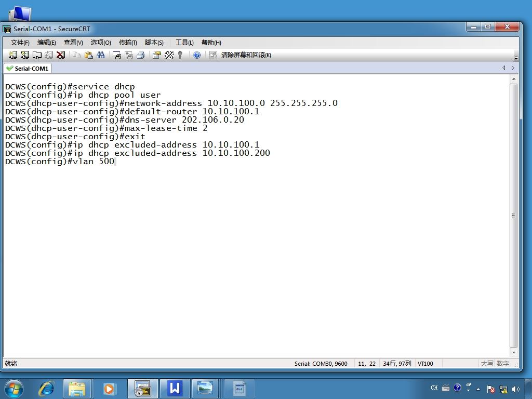Click the SecureCRT taskbar button
The width and height of the screenshot is (532, 399).
tap(142, 389)
